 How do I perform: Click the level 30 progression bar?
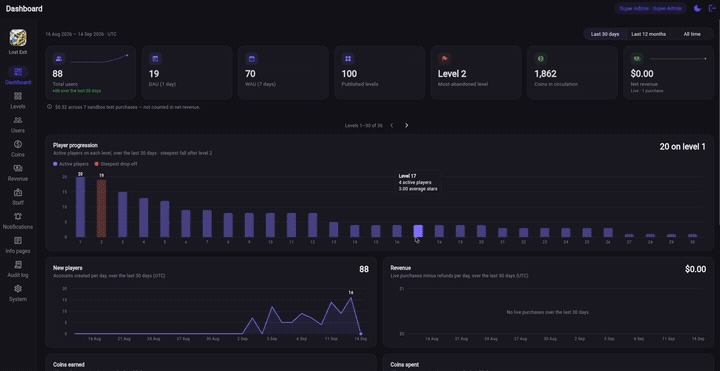692,236
